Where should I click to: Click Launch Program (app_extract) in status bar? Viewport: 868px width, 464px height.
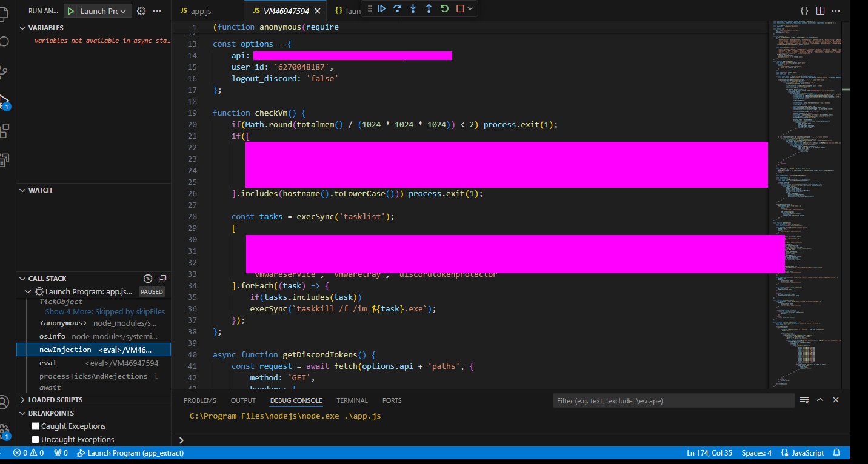[130, 453]
